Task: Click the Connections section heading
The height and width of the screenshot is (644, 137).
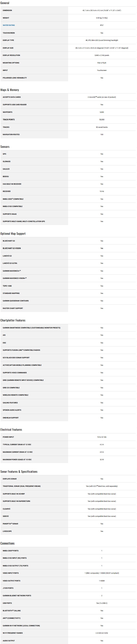Action: pos(8,543)
